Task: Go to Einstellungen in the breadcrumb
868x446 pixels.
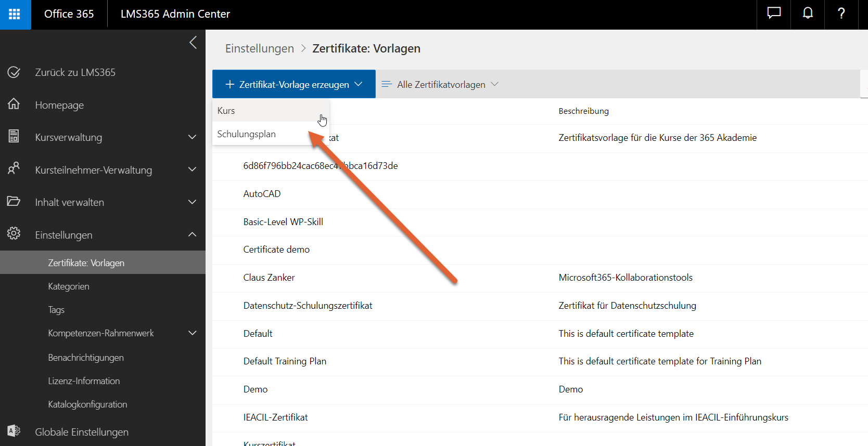Action: click(x=259, y=48)
